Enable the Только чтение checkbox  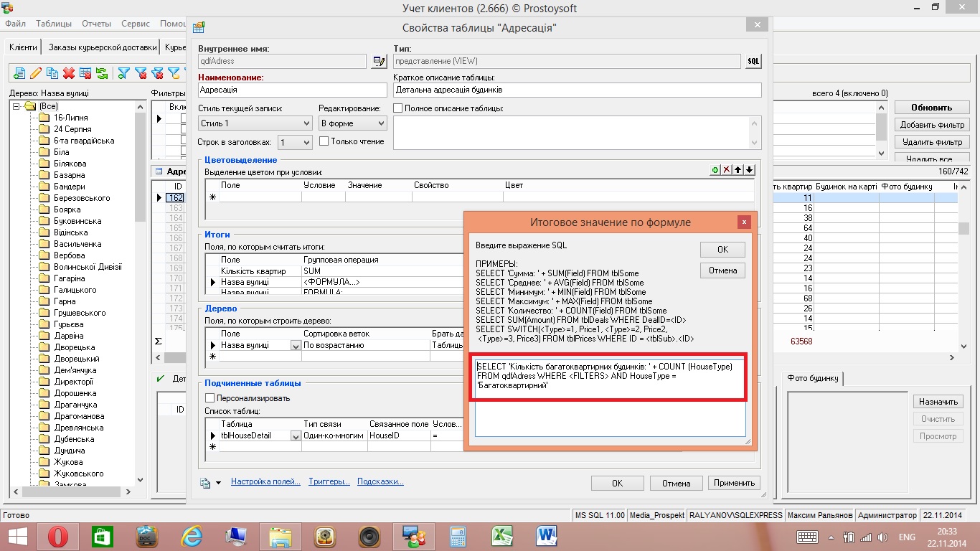tap(324, 141)
